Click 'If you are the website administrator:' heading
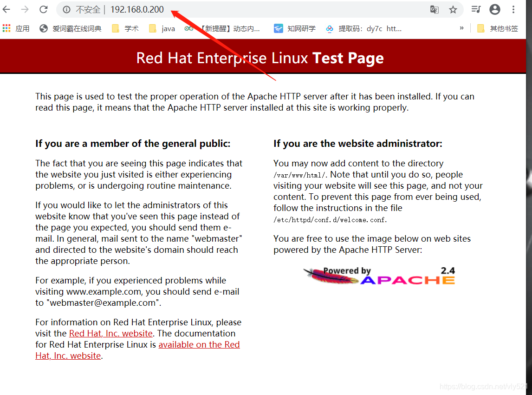 [358, 144]
